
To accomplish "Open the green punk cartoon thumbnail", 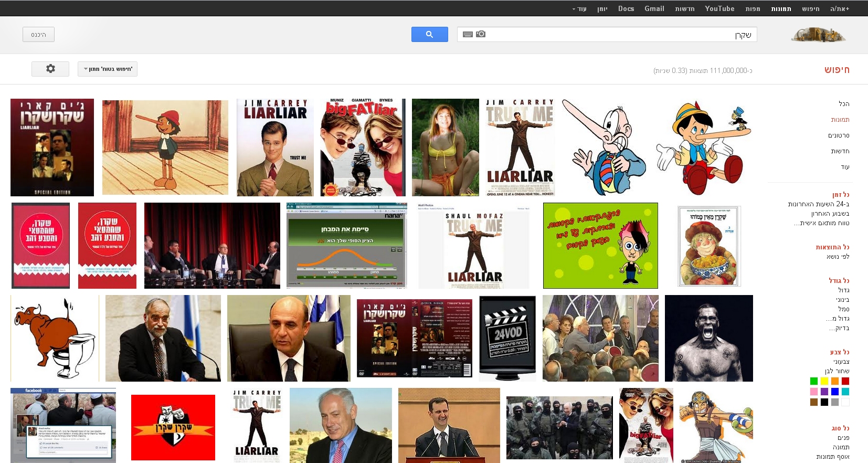I will coord(600,246).
